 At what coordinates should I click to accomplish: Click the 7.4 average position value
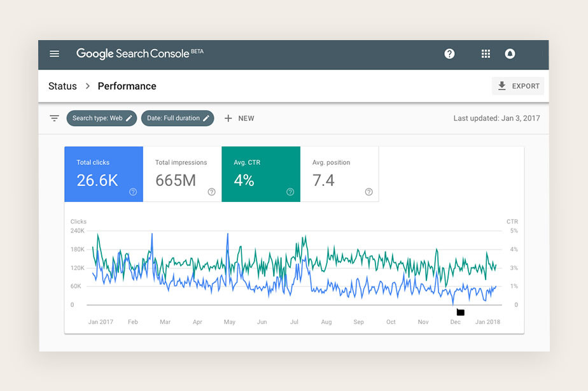[323, 180]
